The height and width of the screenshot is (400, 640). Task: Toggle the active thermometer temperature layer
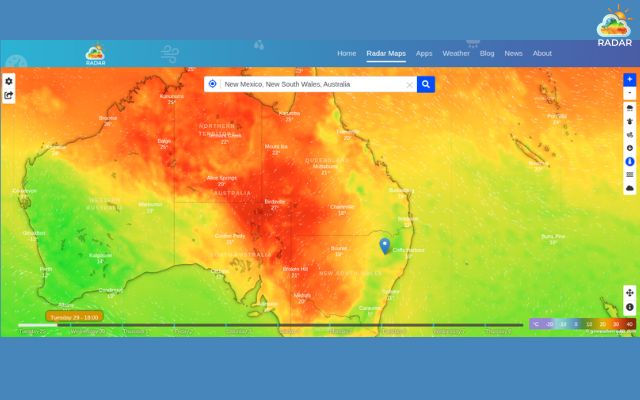pyautogui.click(x=629, y=162)
